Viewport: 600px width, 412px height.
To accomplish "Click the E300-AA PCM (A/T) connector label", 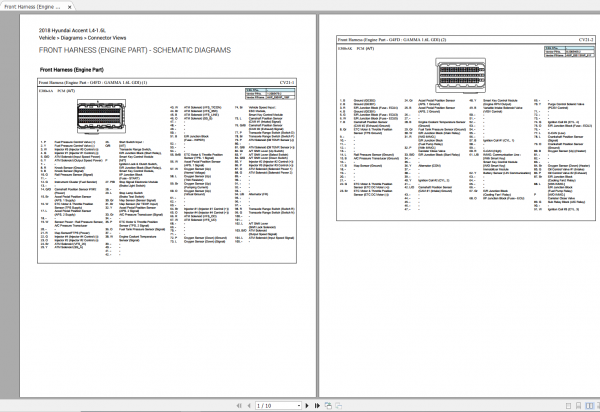I will pyautogui.click(x=57, y=91).
